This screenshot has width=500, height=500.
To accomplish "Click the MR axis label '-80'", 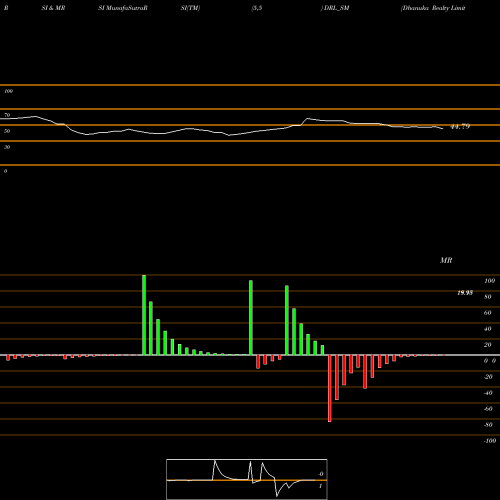I will [x=488, y=425].
